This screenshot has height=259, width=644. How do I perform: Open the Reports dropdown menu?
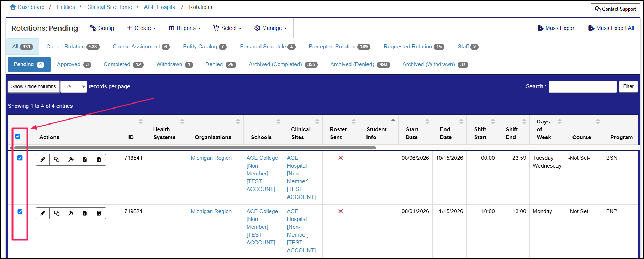click(185, 28)
